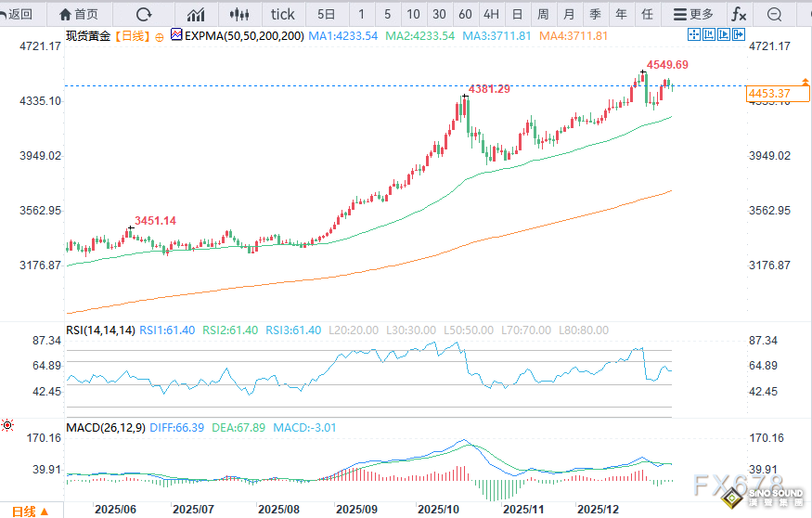Open the EXPMA(50,50,200,200) indicator settings
Viewport: 812px width, 518px height.
click(244, 35)
